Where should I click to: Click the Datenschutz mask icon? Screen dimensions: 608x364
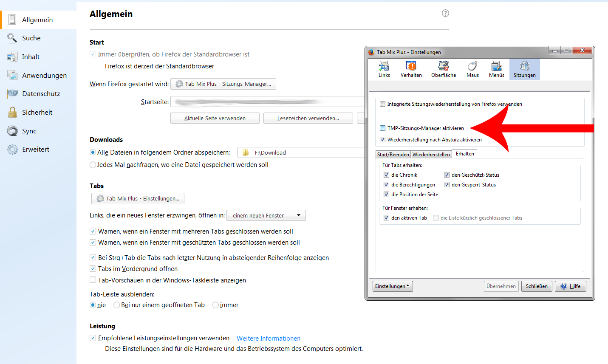[x=12, y=93]
